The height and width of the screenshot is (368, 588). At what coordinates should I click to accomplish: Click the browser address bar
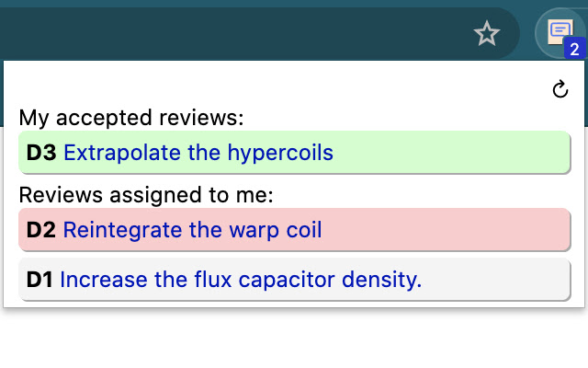coord(230,34)
